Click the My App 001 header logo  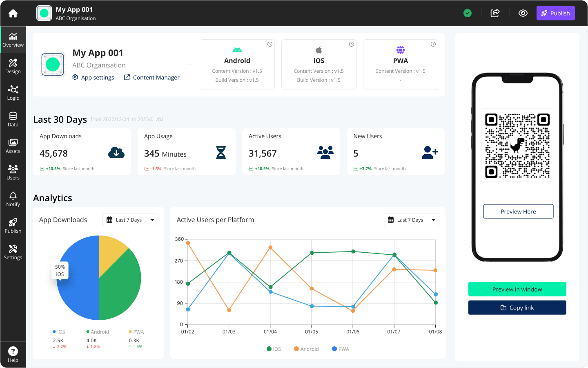pyautogui.click(x=44, y=13)
